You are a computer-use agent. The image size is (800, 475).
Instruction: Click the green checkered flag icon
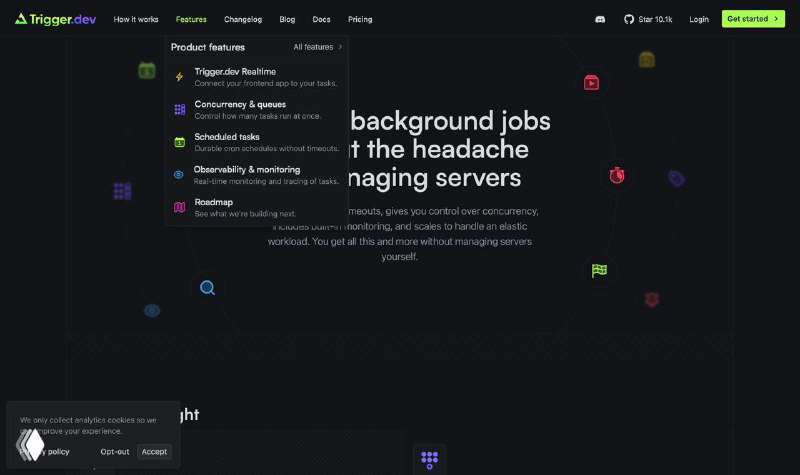click(x=599, y=270)
